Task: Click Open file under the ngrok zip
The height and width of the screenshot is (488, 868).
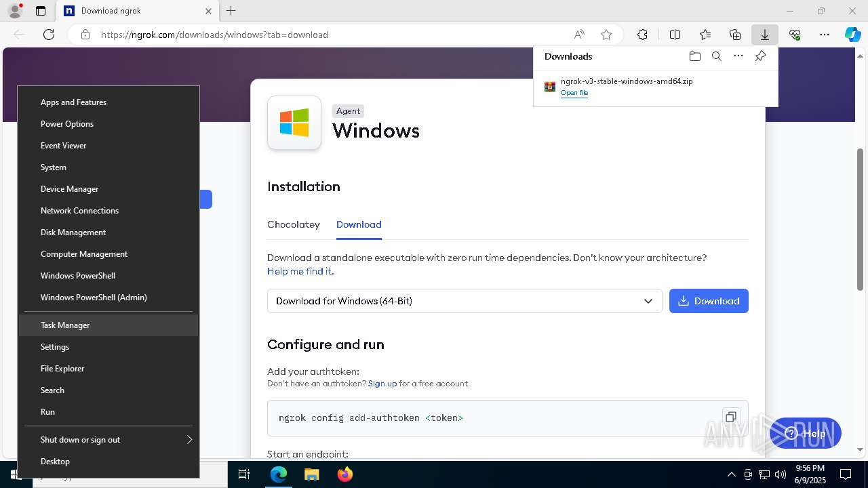Action: [574, 93]
